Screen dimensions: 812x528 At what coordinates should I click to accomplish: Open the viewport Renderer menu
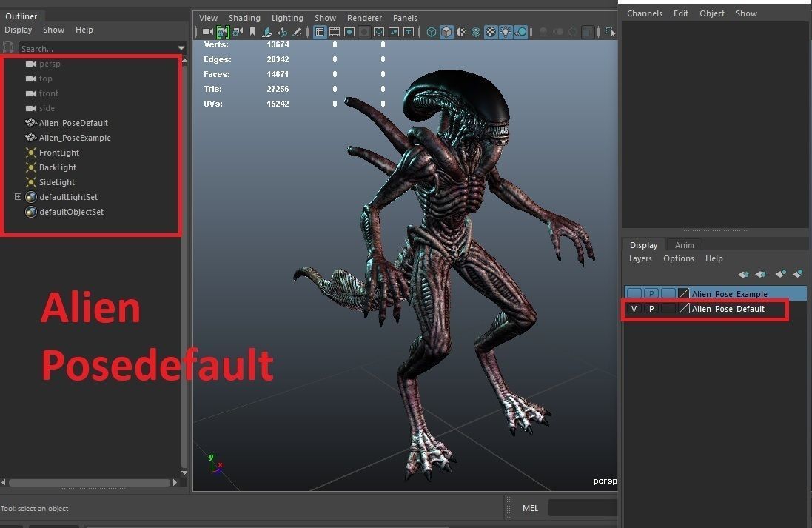pos(365,18)
